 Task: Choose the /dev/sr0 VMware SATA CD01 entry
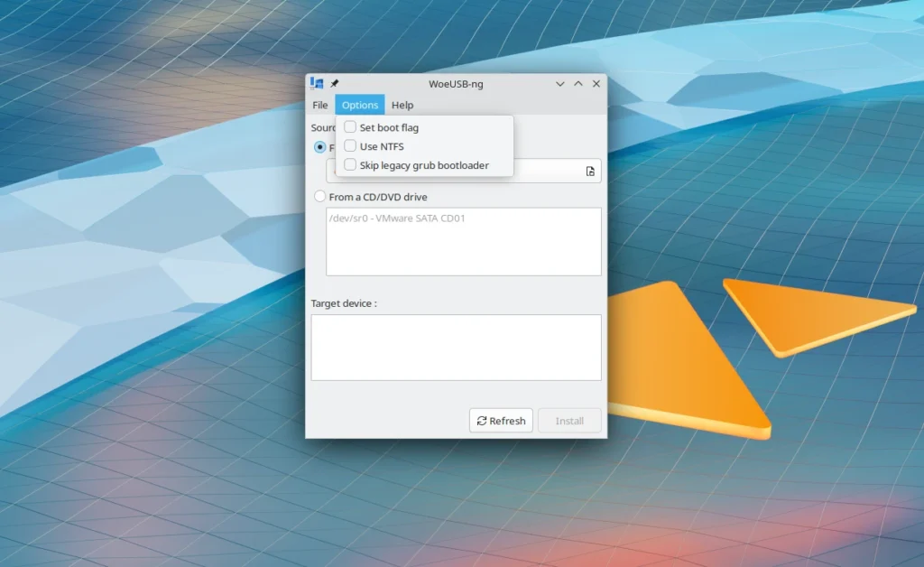tap(397, 218)
